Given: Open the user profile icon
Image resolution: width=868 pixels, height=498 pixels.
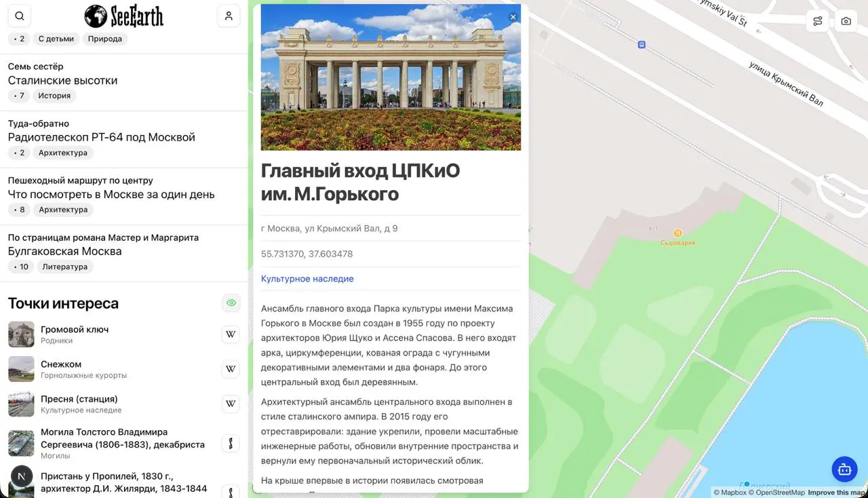Looking at the screenshot, I should click(229, 16).
